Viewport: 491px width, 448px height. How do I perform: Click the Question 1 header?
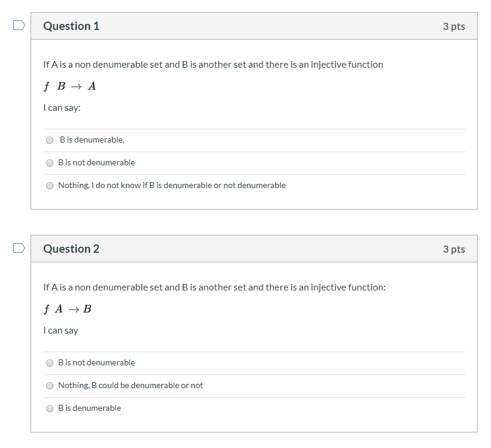pyautogui.click(x=71, y=26)
